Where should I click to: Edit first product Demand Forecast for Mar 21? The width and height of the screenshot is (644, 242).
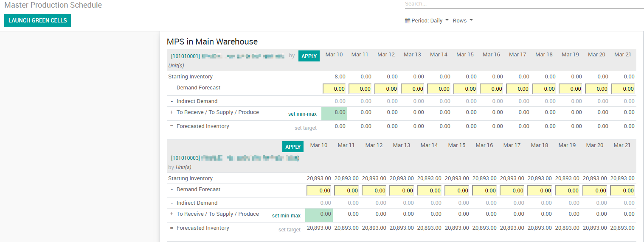624,89
